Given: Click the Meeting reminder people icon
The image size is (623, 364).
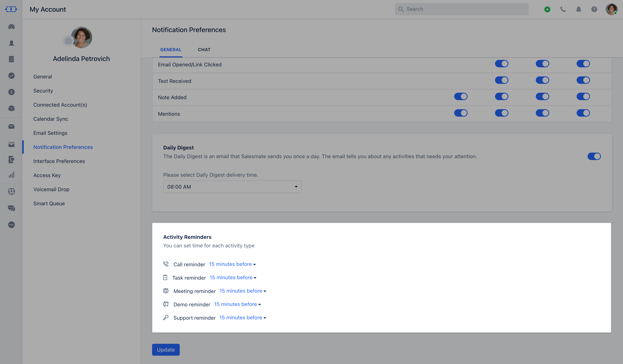Looking at the screenshot, I should [166, 291].
